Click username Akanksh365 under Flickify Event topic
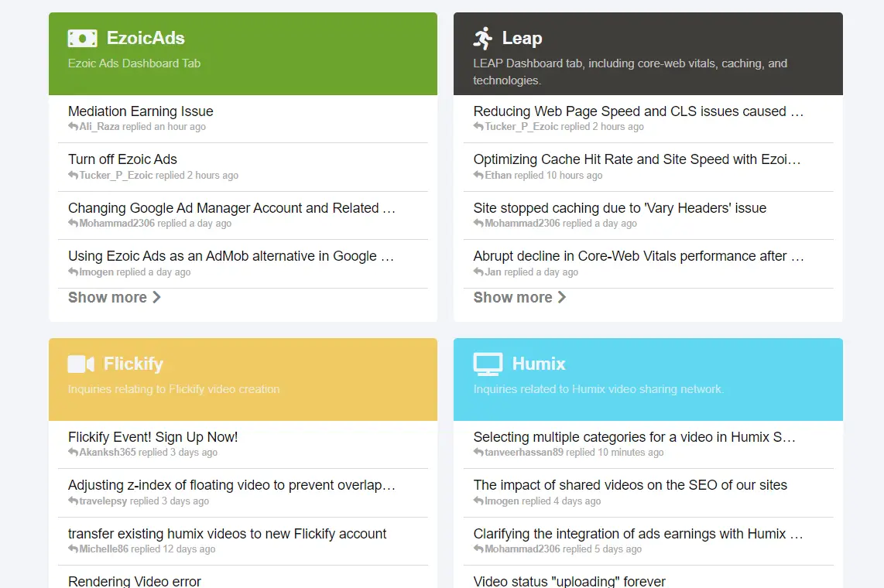The height and width of the screenshot is (588, 884). click(108, 453)
